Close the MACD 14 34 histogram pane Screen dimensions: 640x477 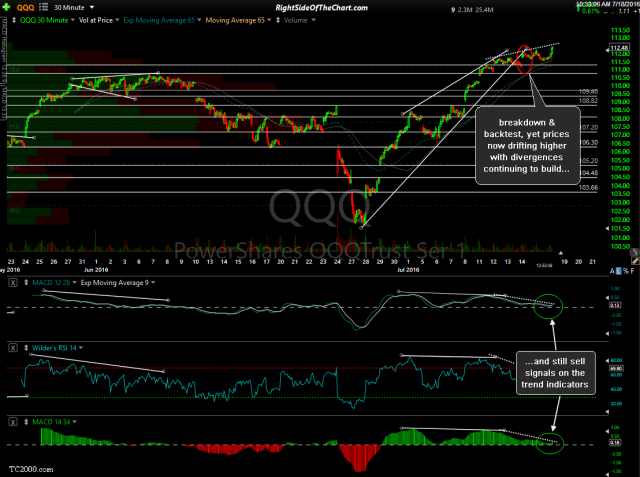[13, 422]
